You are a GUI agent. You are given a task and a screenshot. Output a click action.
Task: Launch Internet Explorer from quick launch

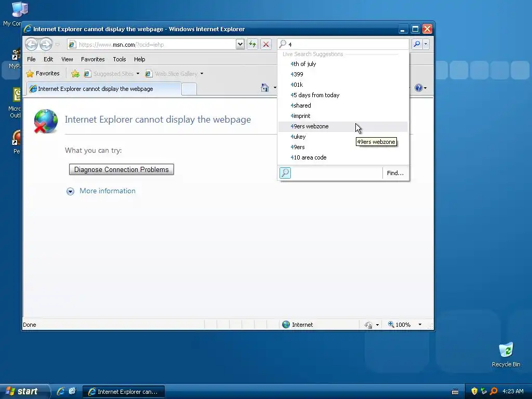tap(61, 391)
